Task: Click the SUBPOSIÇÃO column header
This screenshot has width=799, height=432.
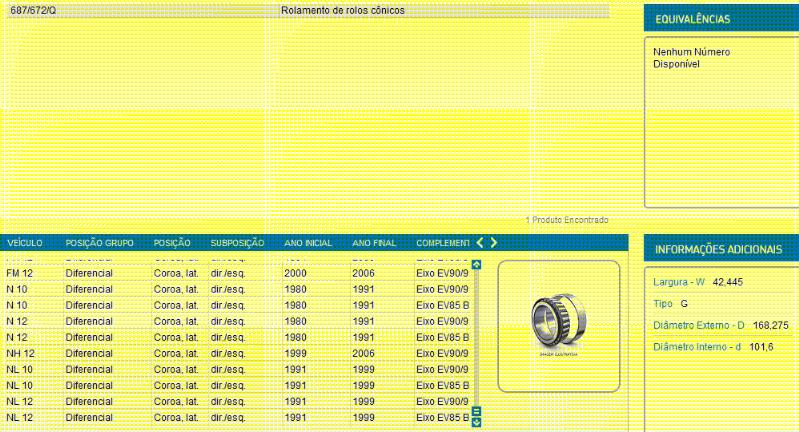Action: click(x=237, y=243)
